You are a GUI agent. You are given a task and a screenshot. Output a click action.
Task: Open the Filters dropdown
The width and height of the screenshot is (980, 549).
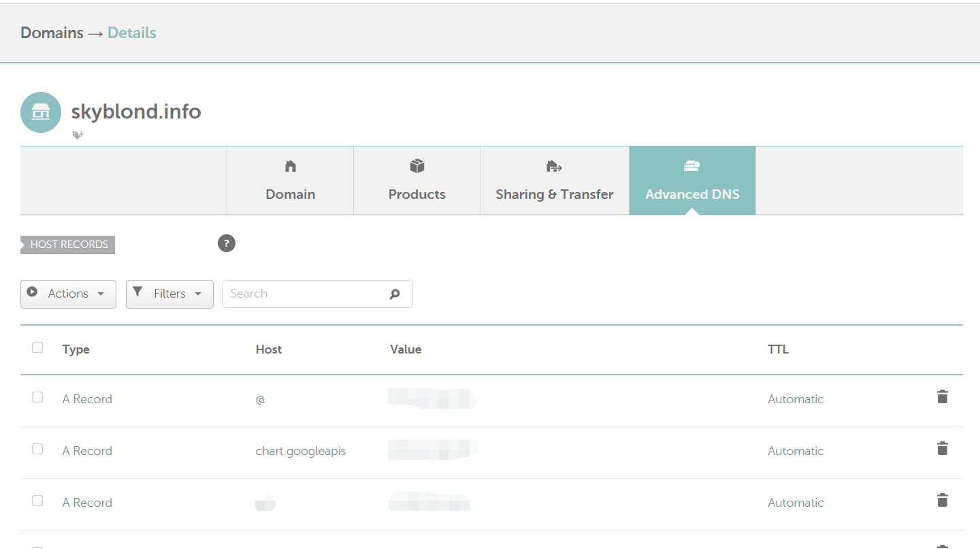[x=169, y=294]
